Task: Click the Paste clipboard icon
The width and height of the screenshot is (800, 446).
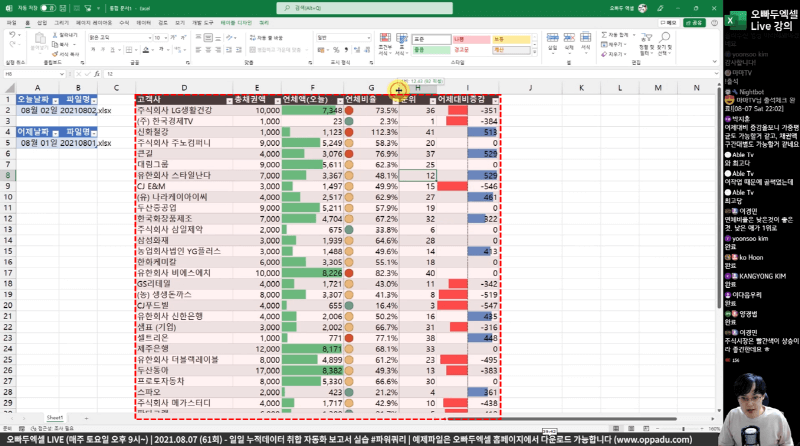Action: pyautogui.click(x=39, y=39)
